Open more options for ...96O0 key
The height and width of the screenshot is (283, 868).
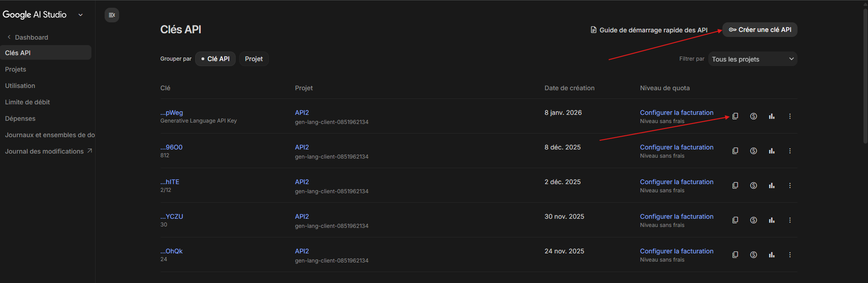790,151
